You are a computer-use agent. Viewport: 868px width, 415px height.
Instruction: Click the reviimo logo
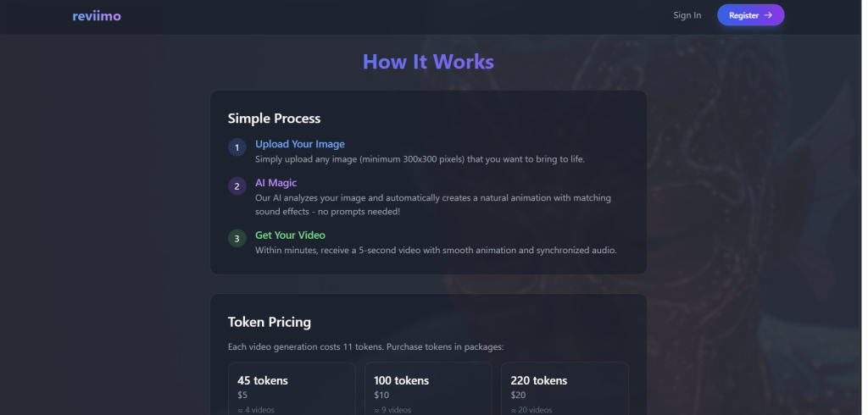(97, 15)
